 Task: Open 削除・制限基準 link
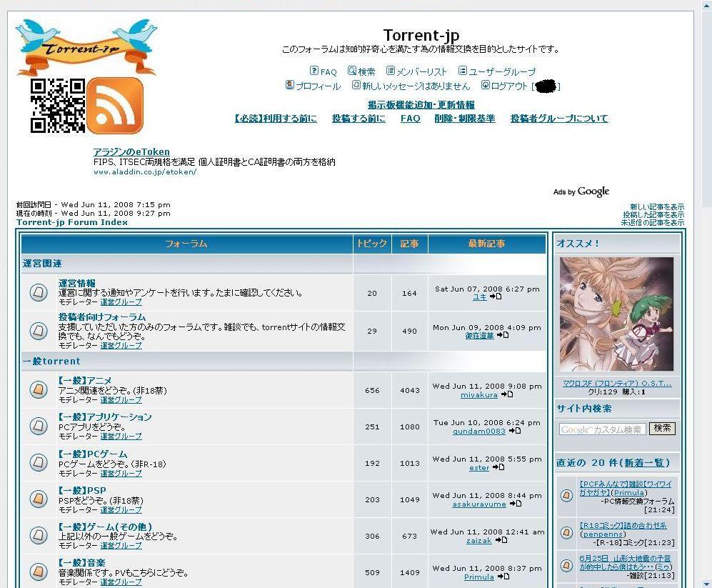pos(464,119)
